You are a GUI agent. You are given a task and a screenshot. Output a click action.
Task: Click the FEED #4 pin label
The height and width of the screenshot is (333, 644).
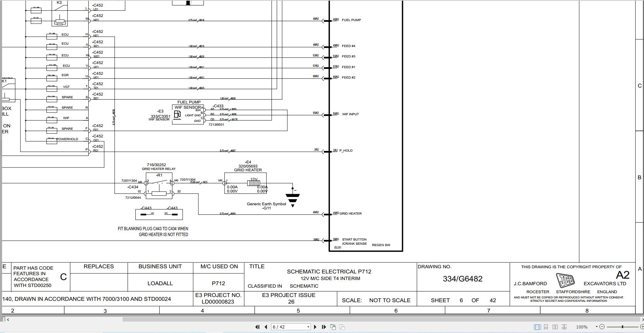tap(349, 46)
